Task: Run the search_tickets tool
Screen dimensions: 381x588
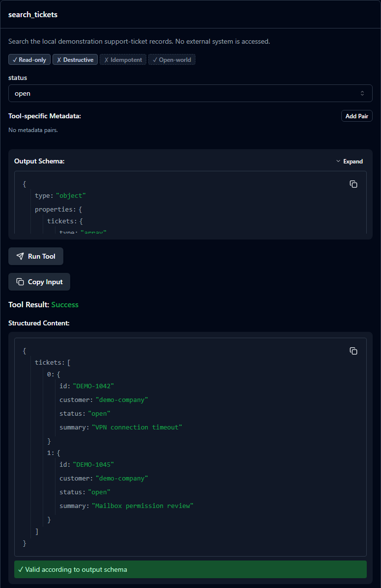Action: click(x=36, y=256)
